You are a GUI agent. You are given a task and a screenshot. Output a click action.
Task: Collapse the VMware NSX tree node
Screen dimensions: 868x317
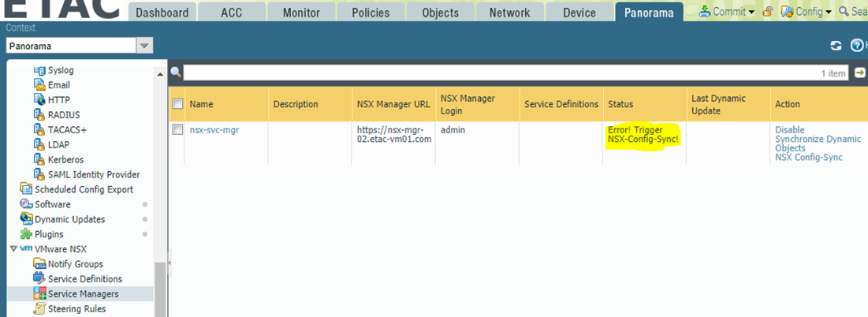click(13, 249)
